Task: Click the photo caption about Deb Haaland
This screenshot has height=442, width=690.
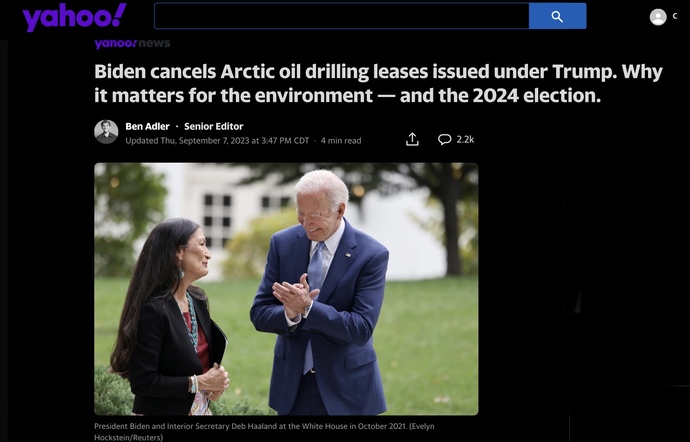Action: point(264,432)
